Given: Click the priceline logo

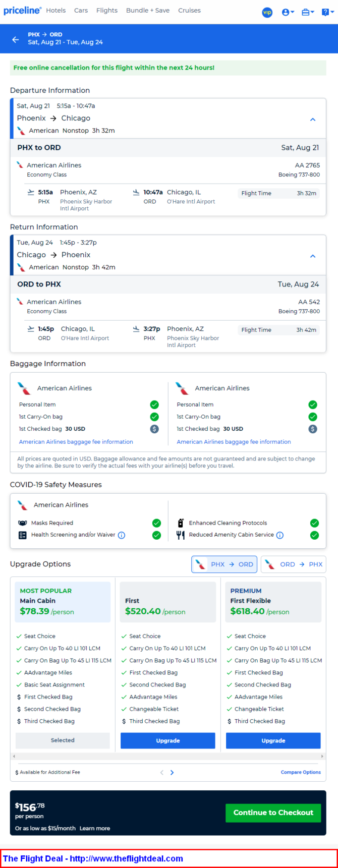Looking at the screenshot, I should 22,10.
